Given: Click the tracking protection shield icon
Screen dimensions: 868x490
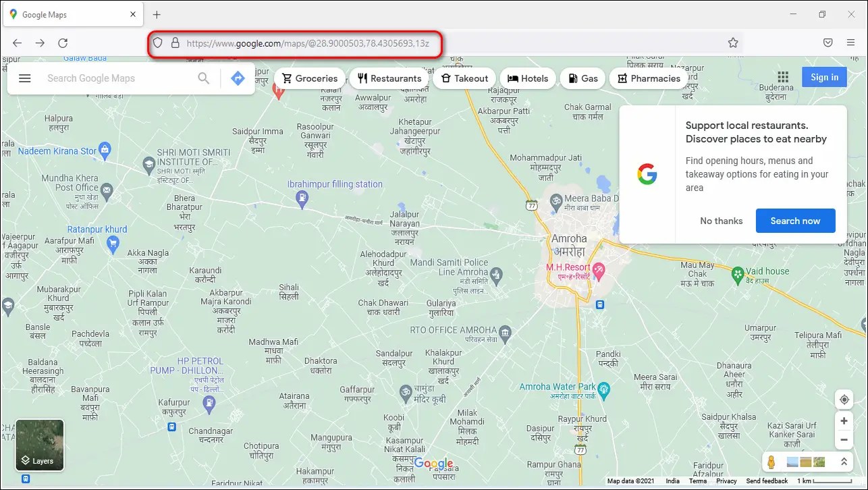Looking at the screenshot, I should click(x=157, y=43).
